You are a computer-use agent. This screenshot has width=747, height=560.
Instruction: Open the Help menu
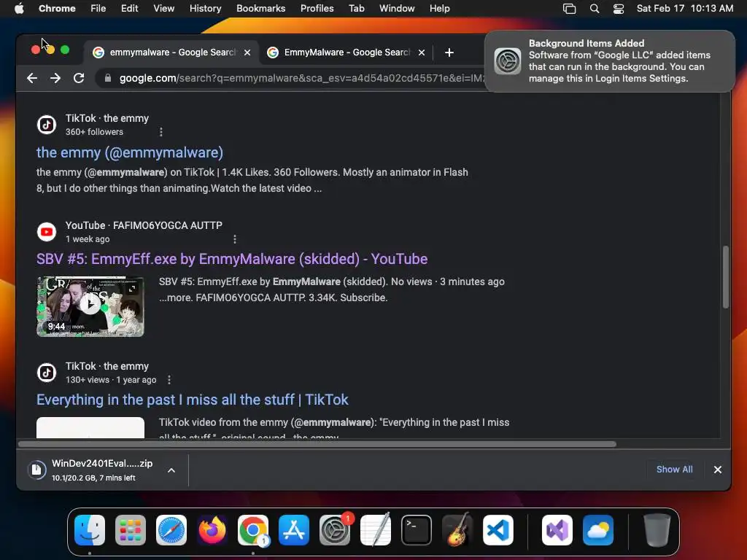coord(439,9)
